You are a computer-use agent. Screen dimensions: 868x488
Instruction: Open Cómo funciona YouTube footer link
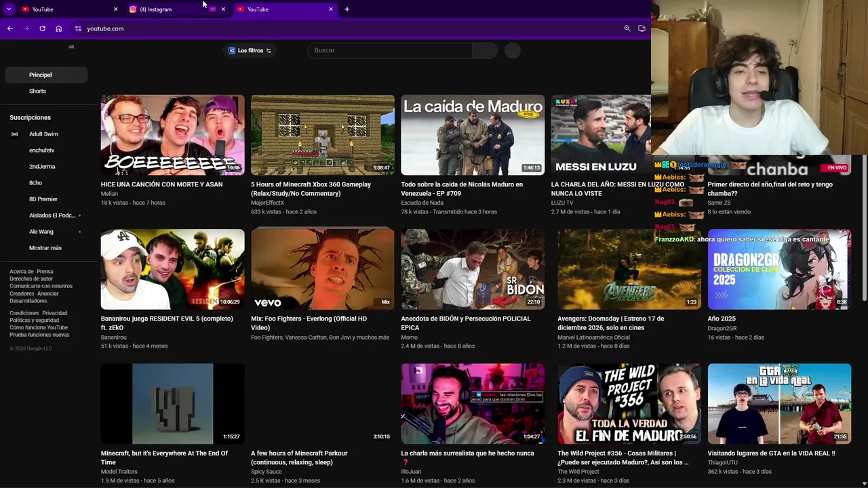39,327
